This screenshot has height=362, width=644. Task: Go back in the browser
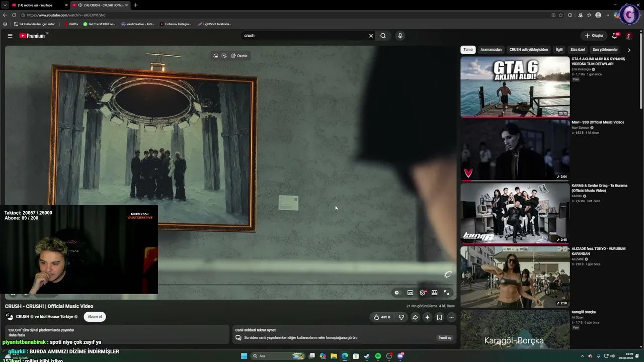point(5,15)
